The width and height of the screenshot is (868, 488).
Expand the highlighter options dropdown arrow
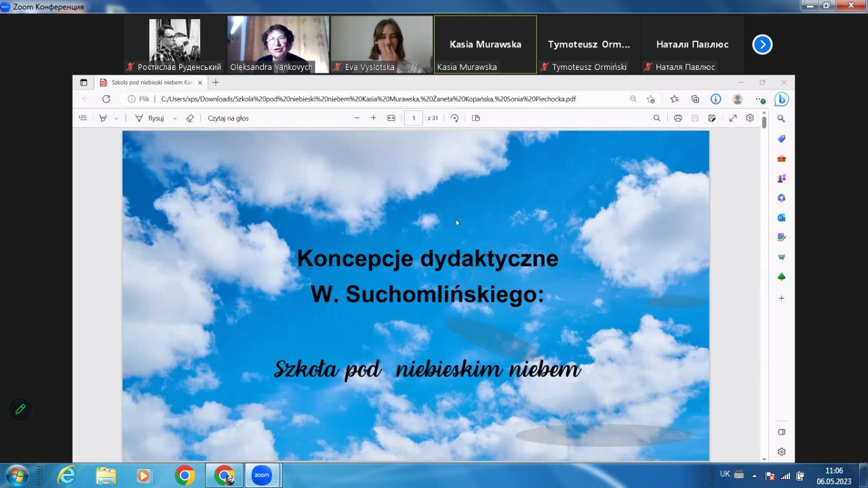click(x=116, y=118)
